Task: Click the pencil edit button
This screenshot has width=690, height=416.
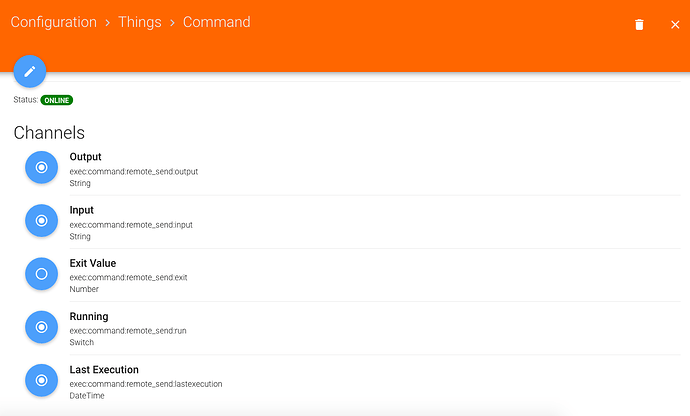Action: [30, 71]
